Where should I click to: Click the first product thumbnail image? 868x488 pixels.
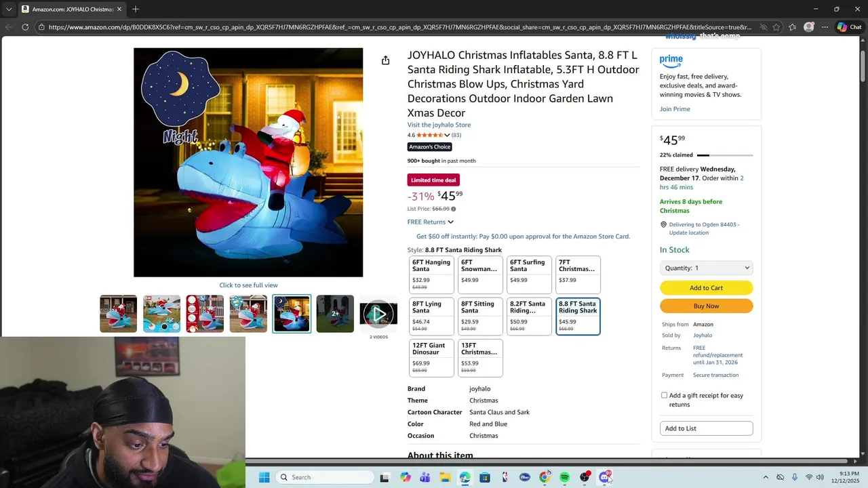click(x=118, y=314)
